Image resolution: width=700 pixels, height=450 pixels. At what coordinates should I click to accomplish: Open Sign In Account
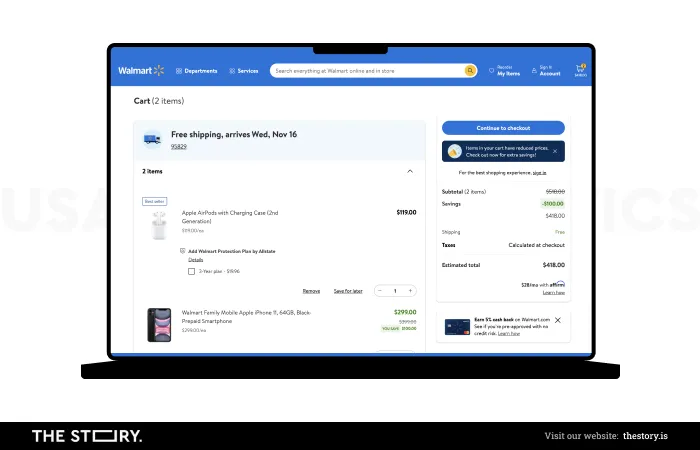[546, 71]
